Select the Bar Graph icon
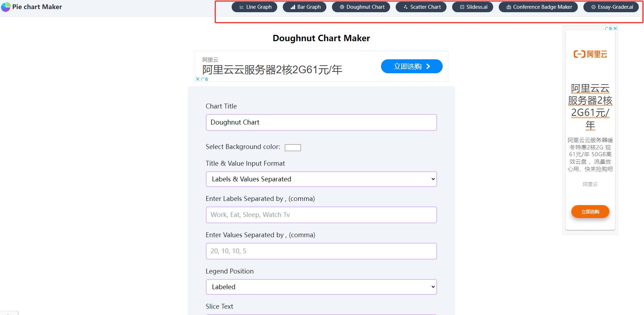 pos(292,7)
